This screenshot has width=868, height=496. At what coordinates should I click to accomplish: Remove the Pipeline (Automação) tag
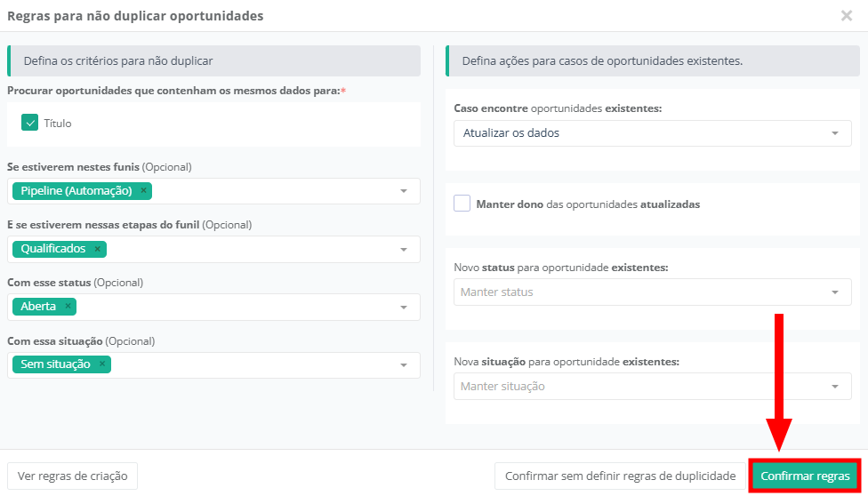143,190
